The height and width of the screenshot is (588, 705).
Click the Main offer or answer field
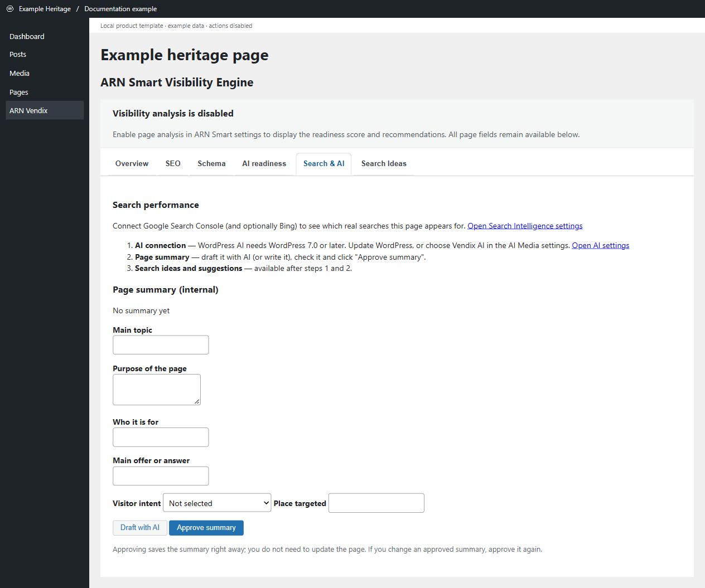point(161,476)
